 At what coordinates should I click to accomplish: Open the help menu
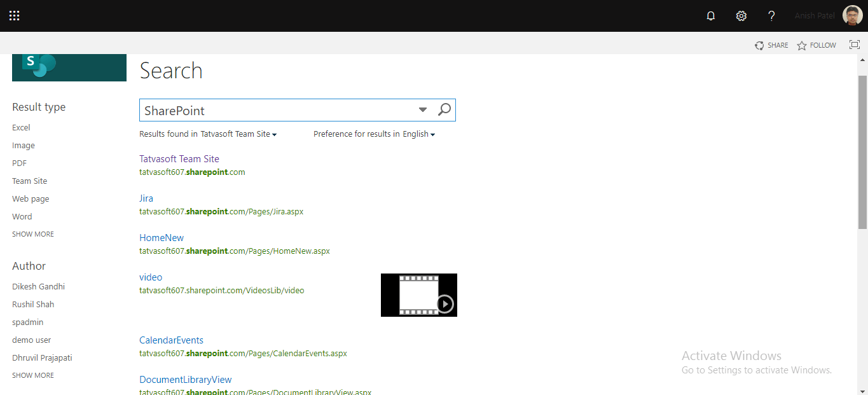[771, 15]
